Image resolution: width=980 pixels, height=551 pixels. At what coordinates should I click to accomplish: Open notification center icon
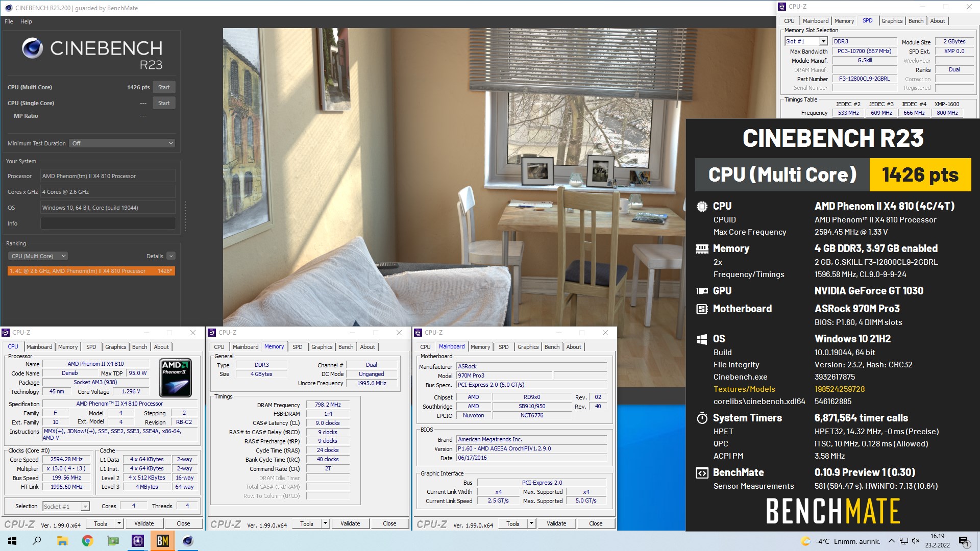(x=964, y=541)
